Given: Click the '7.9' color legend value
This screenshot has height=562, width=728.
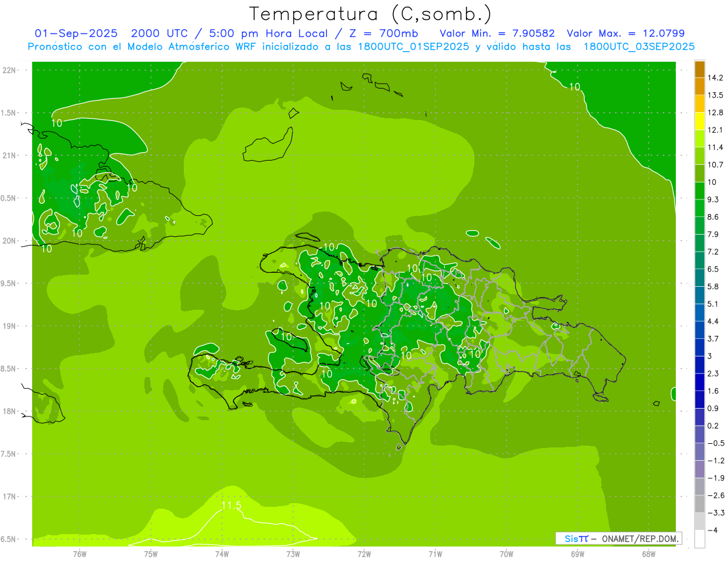Looking at the screenshot, I should 713,234.
